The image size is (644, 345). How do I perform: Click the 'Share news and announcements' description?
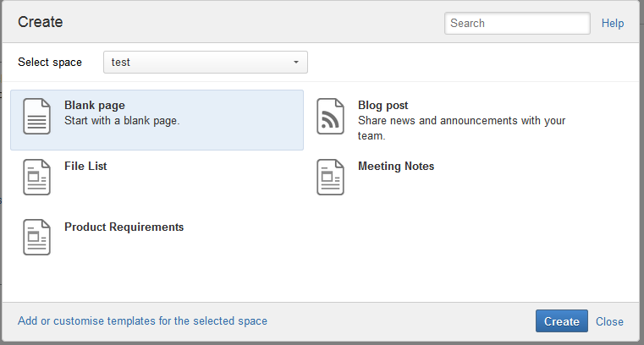(461, 121)
